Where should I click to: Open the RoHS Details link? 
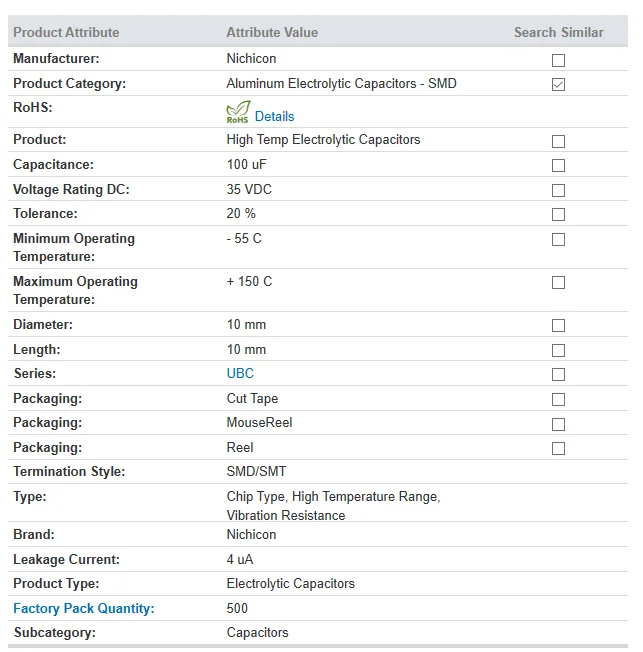(274, 116)
